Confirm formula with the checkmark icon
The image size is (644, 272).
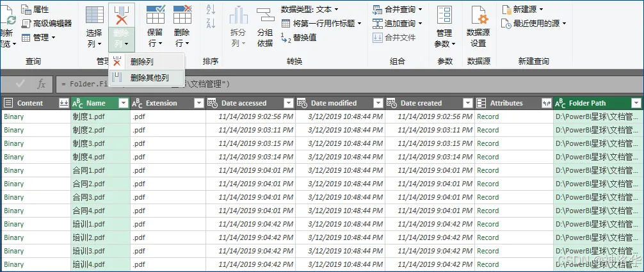click(20, 84)
